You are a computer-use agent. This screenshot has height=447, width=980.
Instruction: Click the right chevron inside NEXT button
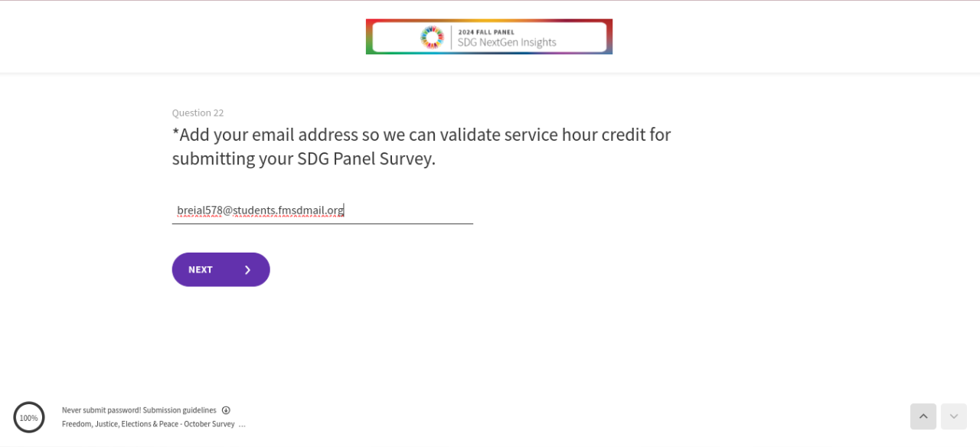(x=247, y=269)
